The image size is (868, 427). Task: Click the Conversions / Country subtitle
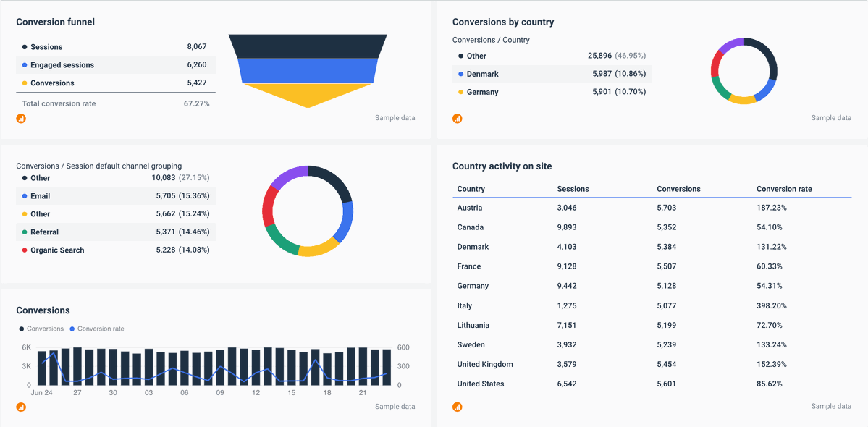coord(491,40)
